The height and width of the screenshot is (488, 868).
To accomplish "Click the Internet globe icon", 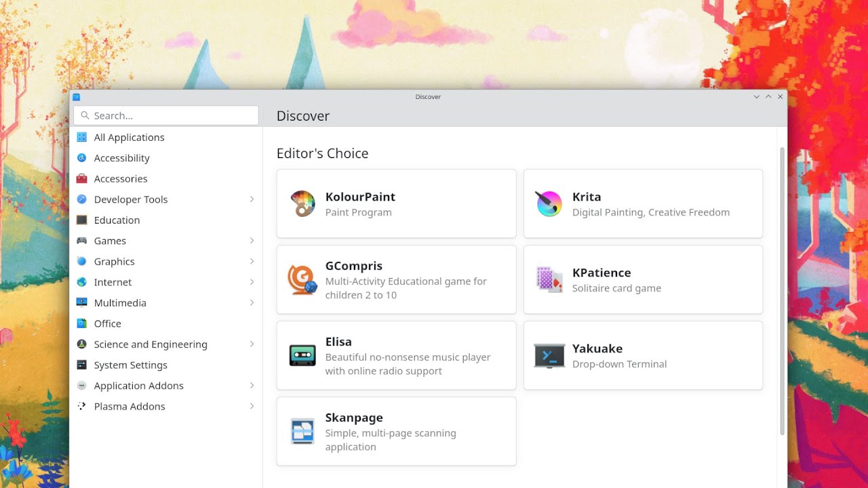I will (82, 282).
